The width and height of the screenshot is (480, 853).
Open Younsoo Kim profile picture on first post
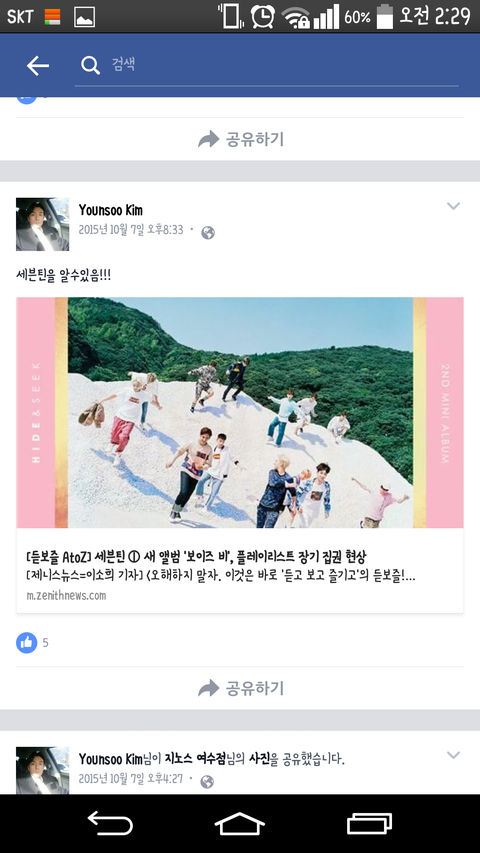point(42,224)
